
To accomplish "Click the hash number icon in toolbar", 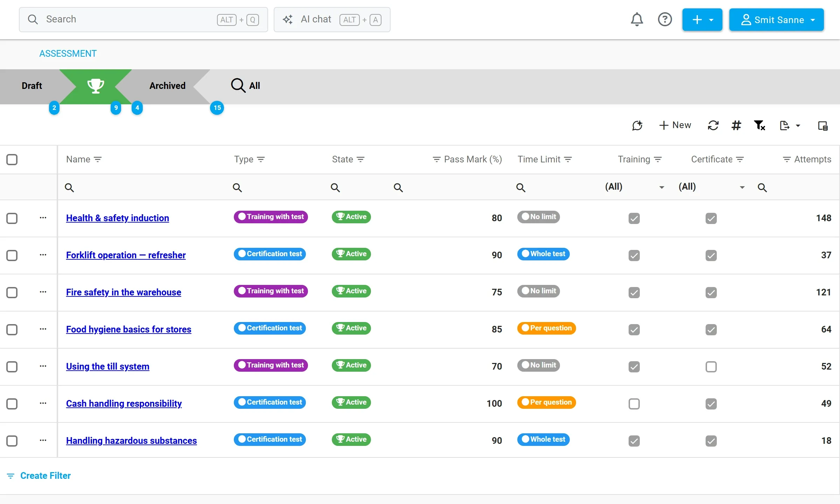I will [x=736, y=125].
